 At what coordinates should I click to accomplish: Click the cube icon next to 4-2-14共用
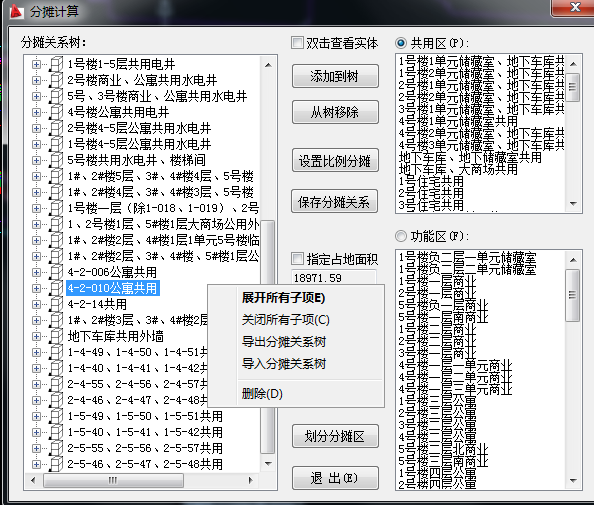pos(56,304)
